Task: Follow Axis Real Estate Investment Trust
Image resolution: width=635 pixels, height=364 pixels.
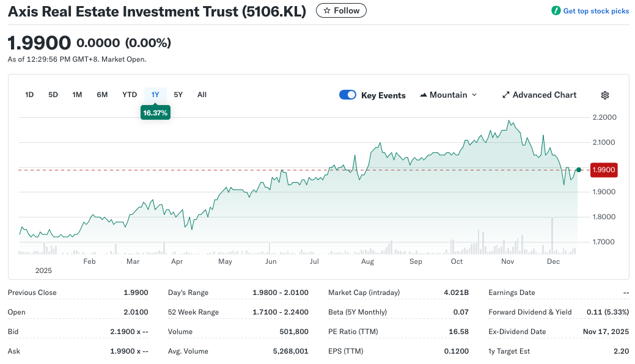Action: [342, 11]
